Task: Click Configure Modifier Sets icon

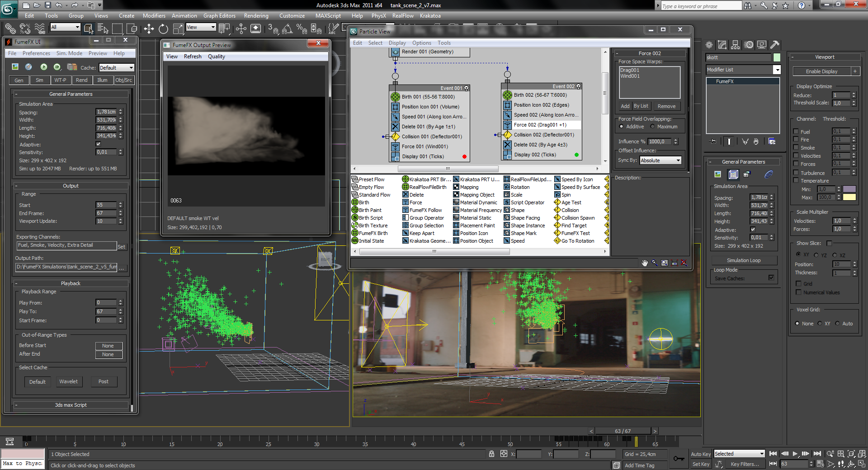Action: [x=772, y=141]
